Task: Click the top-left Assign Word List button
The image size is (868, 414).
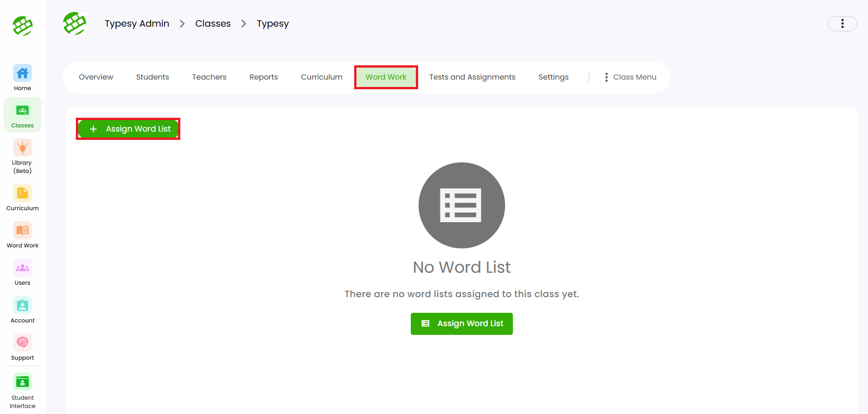Action: (x=128, y=129)
